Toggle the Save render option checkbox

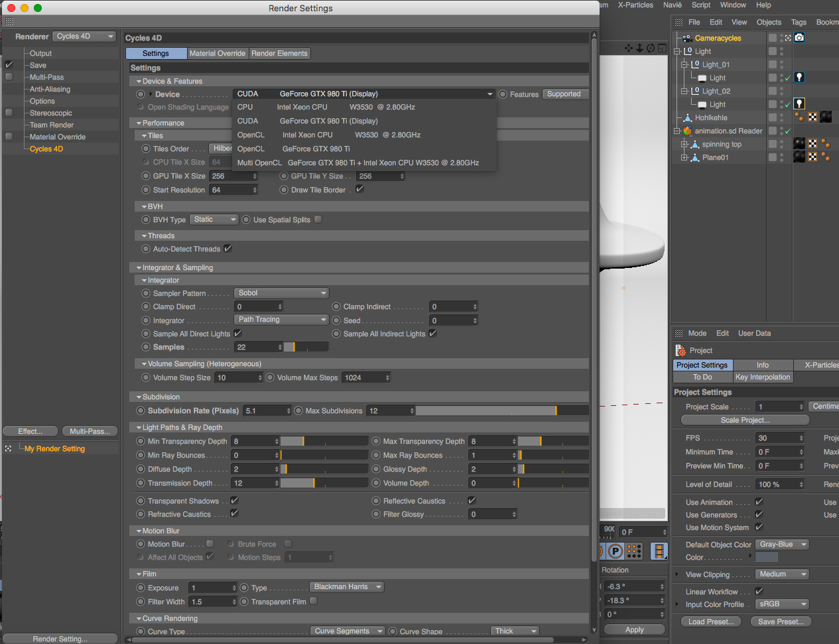pyautogui.click(x=9, y=65)
